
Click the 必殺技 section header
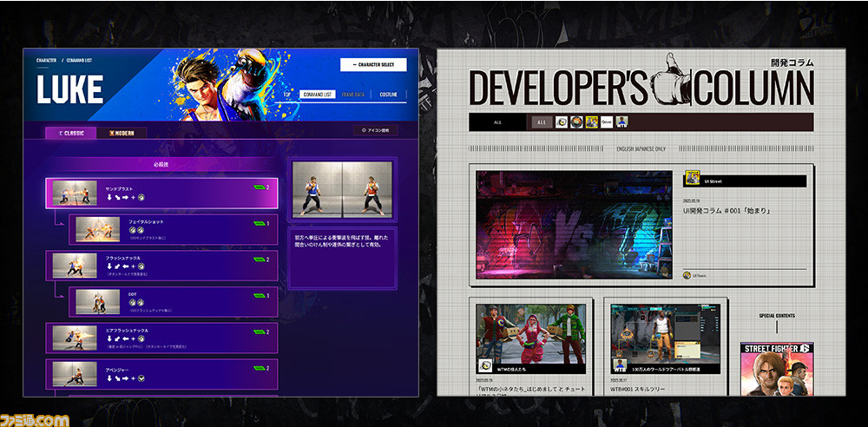161,165
